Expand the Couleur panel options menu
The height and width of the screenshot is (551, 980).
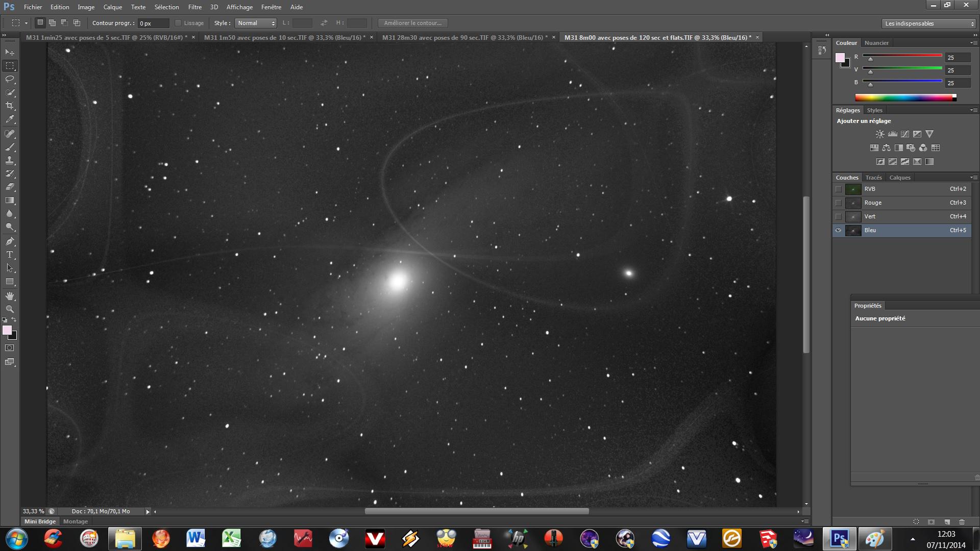point(973,43)
